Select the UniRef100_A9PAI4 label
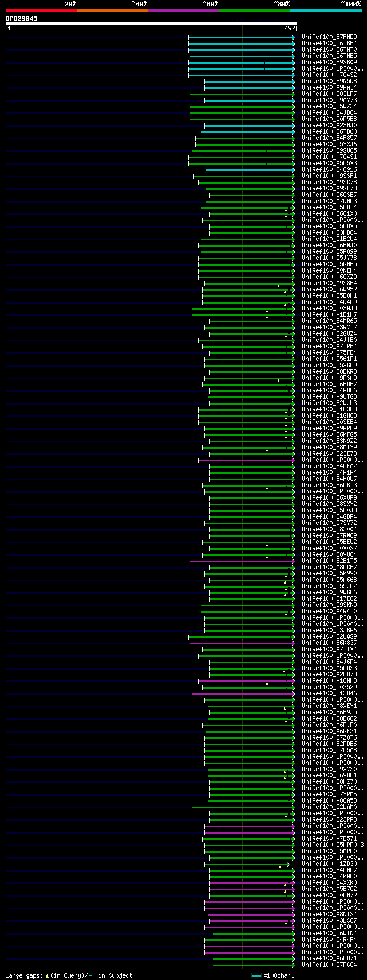This screenshot has width=367, height=980. 329,87
